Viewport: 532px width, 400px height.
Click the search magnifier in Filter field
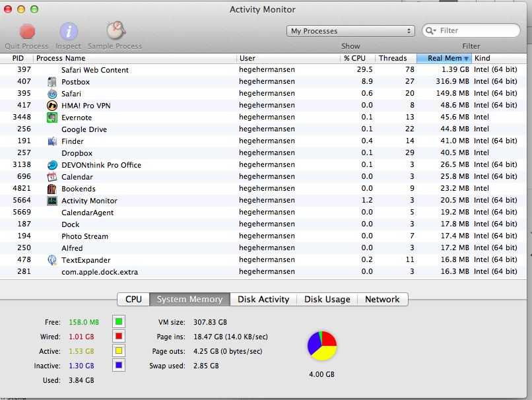point(430,31)
